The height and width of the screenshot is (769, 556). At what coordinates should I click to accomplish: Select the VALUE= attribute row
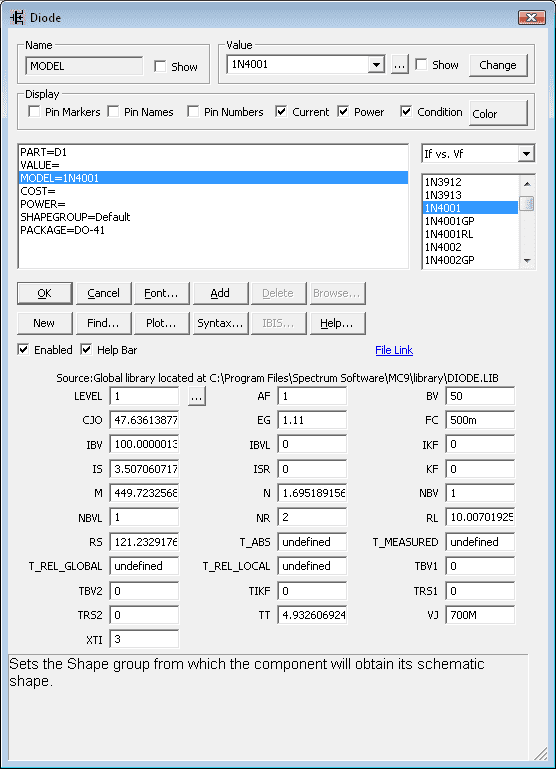pyautogui.click(x=213, y=165)
